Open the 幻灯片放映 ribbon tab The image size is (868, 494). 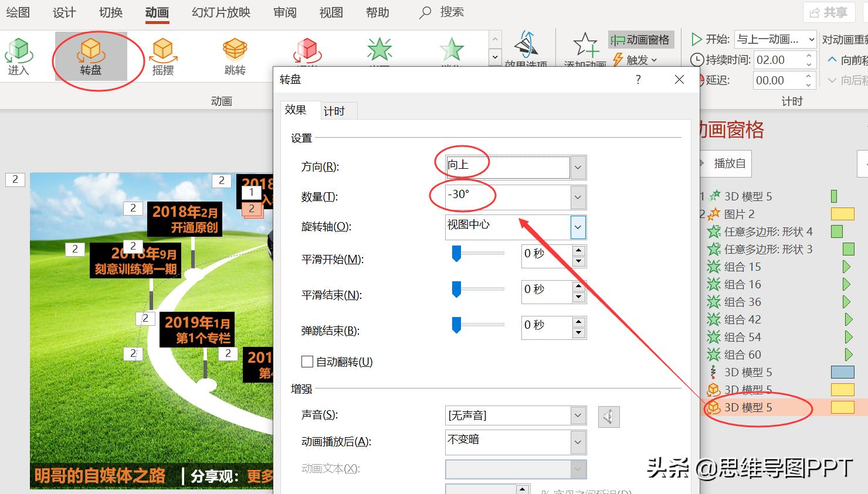point(220,12)
